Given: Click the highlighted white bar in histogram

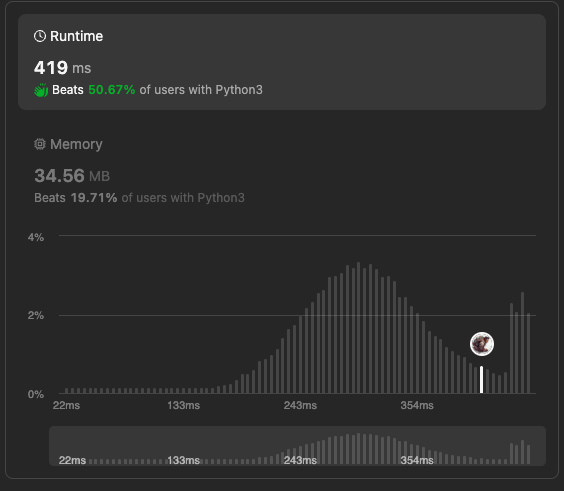Looking at the screenshot, I should 482,379.
